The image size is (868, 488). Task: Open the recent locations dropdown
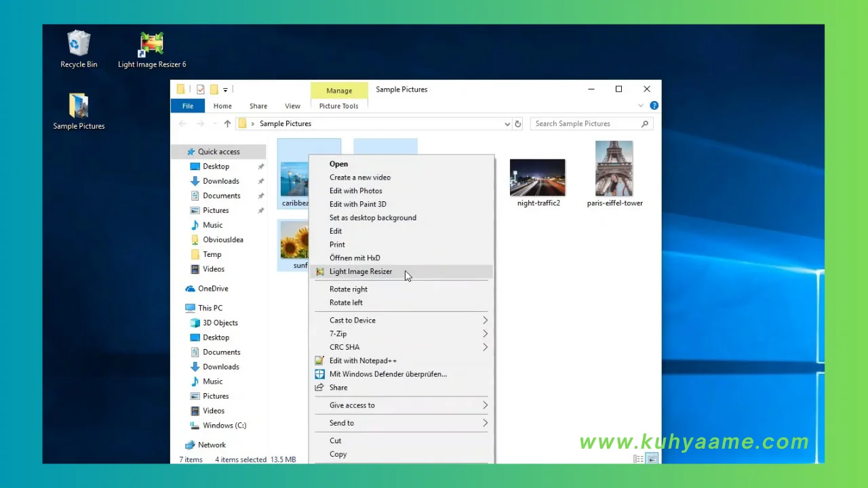[214, 124]
